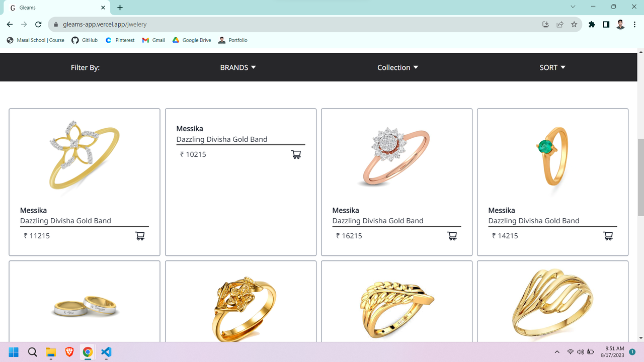Open Chrome from the taskbar
The height and width of the screenshot is (362, 644).
(88, 352)
